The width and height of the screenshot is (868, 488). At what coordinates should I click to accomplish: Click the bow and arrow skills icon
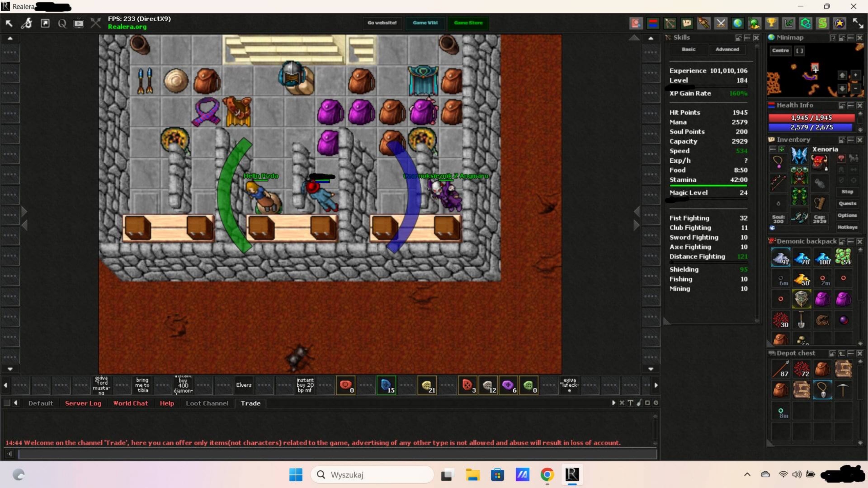click(x=670, y=23)
